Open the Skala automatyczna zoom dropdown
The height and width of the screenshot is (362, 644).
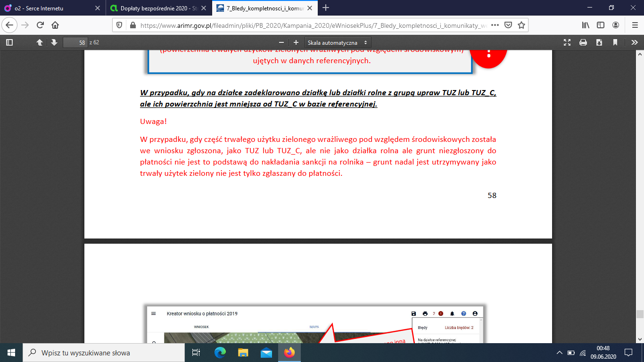[x=338, y=42]
